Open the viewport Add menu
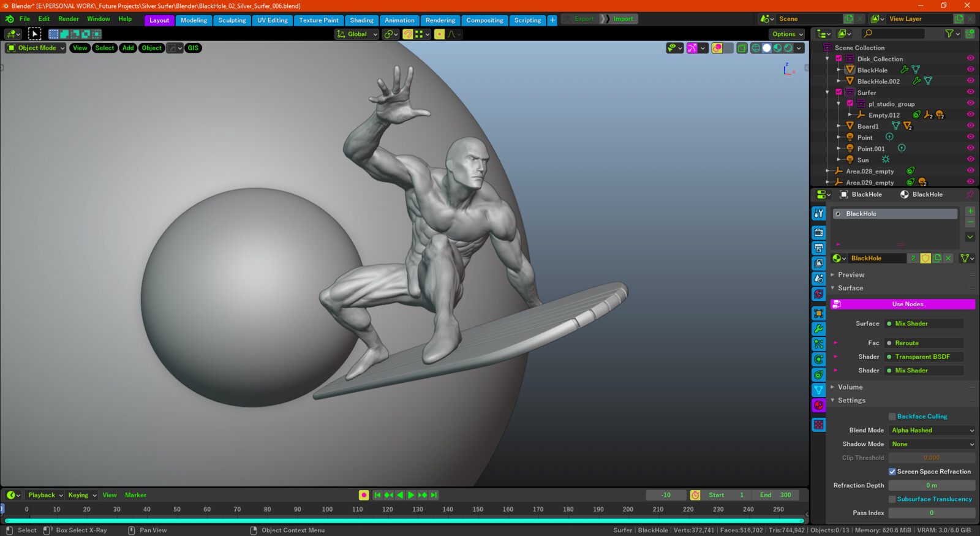This screenshot has height=536, width=980. tap(128, 48)
